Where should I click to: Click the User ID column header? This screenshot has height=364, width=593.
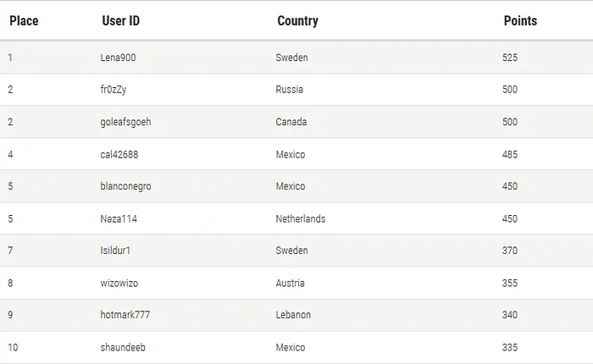[120, 21]
